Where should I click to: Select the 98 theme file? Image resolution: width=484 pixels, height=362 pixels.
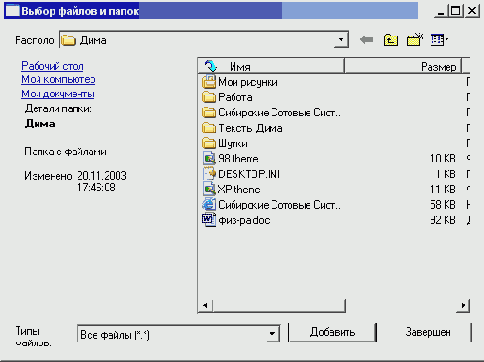coord(231,159)
